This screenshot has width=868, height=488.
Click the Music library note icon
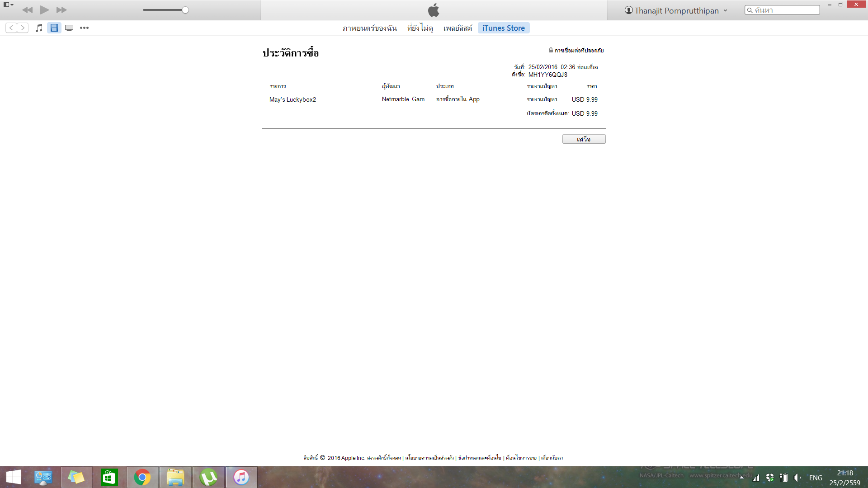[x=39, y=28]
